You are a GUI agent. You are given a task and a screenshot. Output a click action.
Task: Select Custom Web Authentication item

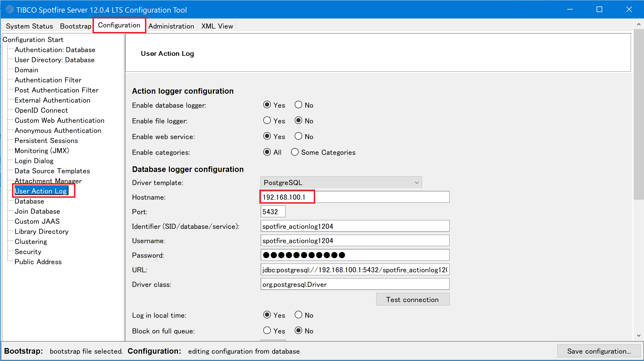59,120
